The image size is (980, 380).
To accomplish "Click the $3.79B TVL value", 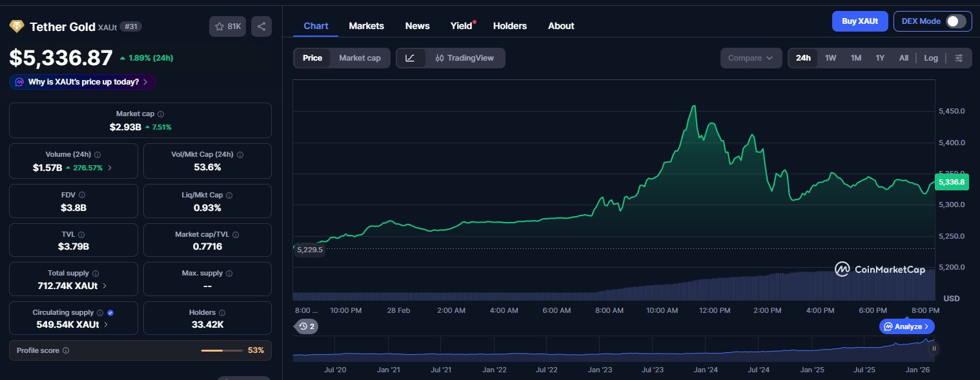I will coord(73,246).
